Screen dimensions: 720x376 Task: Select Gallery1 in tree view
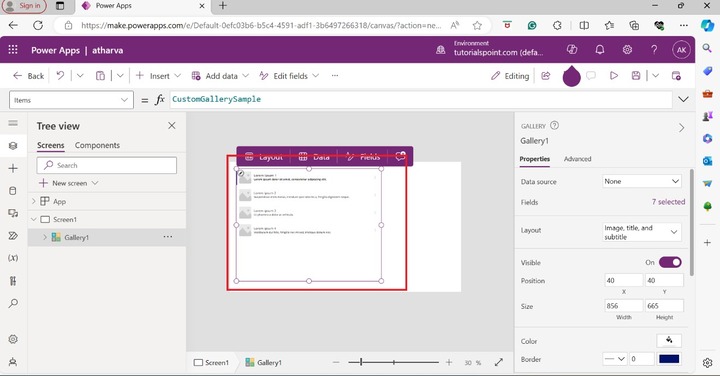point(77,237)
